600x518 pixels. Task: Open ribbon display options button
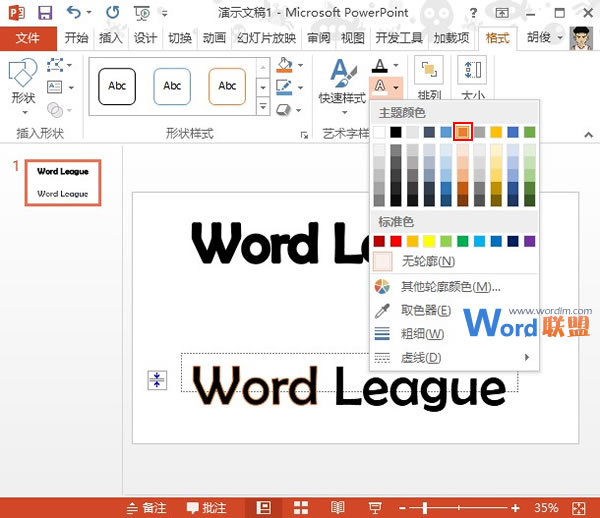point(502,13)
